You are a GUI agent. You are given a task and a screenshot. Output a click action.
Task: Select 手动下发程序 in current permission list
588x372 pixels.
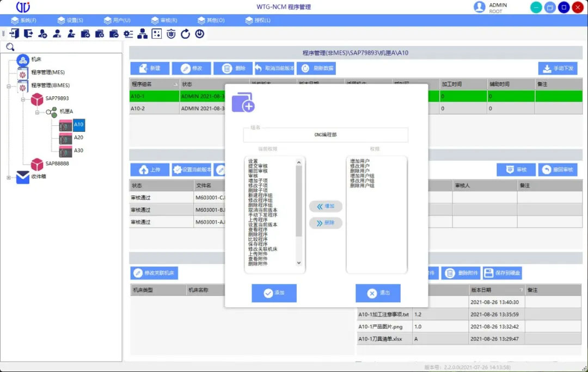[262, 215]
